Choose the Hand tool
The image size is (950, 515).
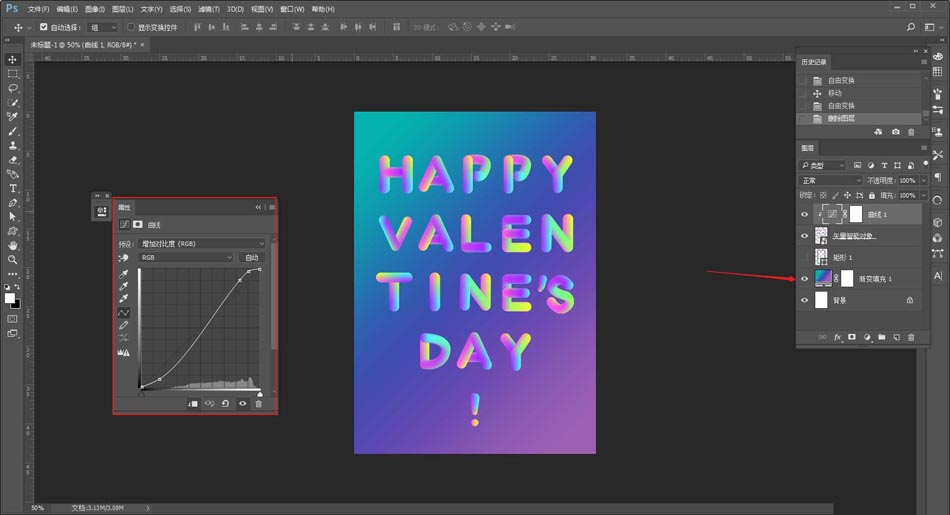point(13,245)
